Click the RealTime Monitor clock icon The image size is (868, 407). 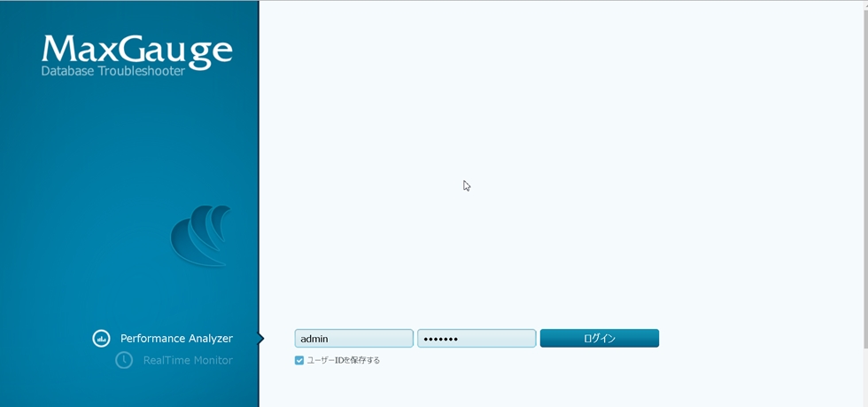(124, 360)
